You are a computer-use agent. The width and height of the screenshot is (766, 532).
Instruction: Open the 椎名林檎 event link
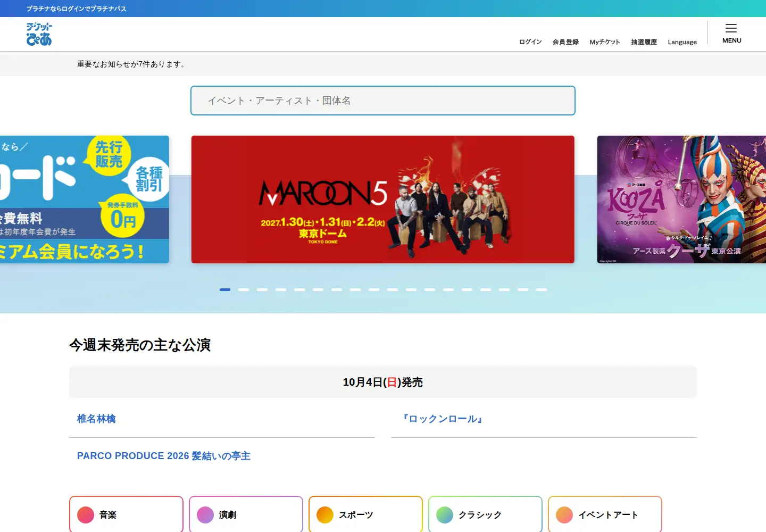tap(96, 419)
